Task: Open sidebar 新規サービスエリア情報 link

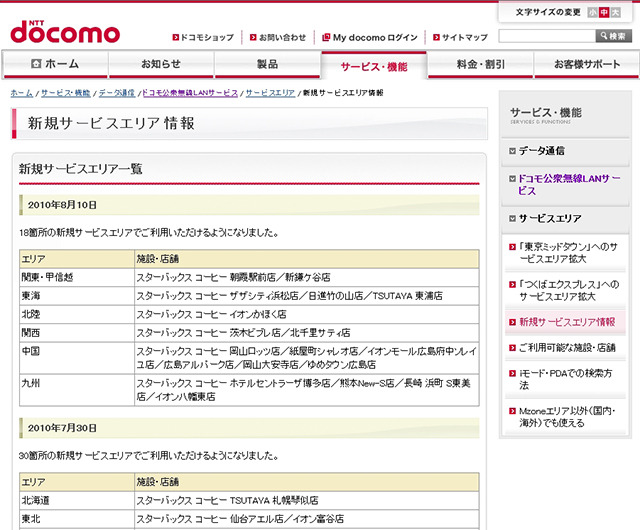Action: pyautogui.click(x=567, y=322)
